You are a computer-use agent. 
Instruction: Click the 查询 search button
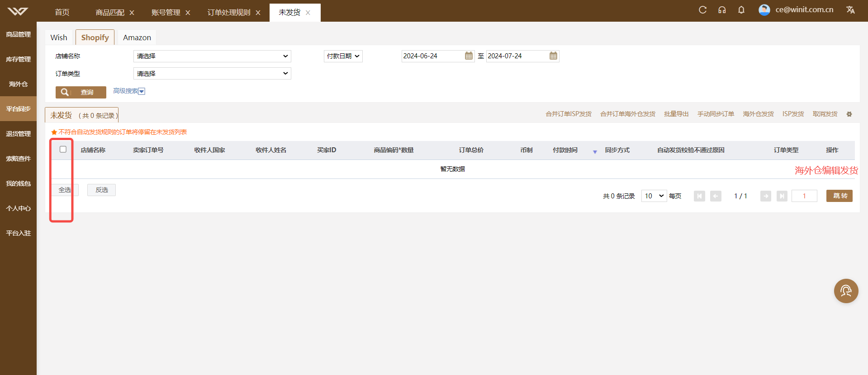click(81, 92)
